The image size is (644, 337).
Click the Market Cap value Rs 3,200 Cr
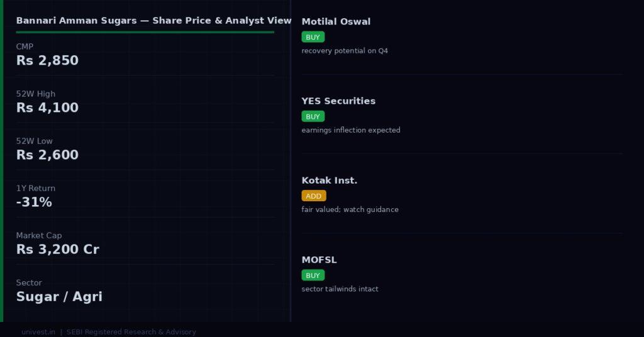(x=57, y=249)
